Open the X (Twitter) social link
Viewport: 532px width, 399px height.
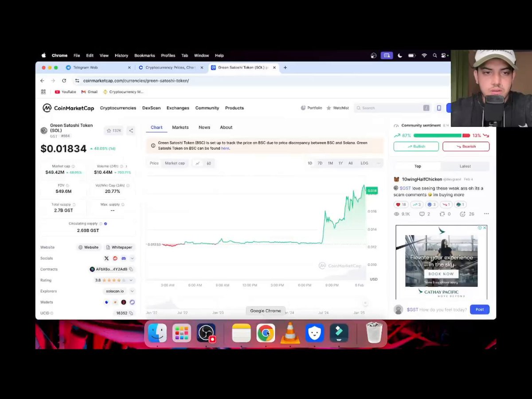(x=106, y=258)
